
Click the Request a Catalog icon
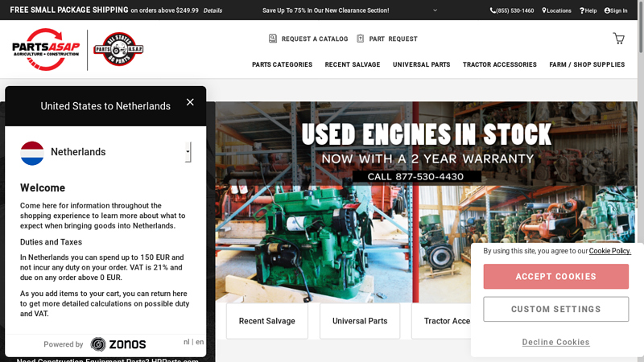coord(273,39)
